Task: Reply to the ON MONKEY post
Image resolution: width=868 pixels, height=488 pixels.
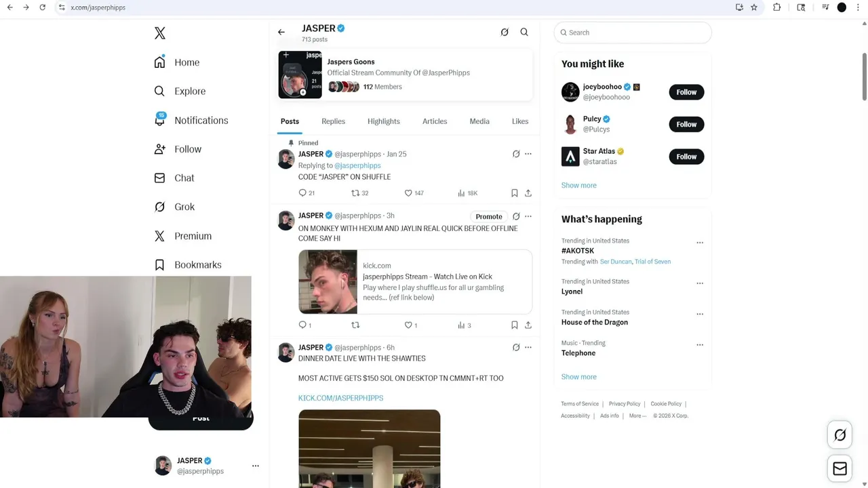Action: tap(304, 325)
